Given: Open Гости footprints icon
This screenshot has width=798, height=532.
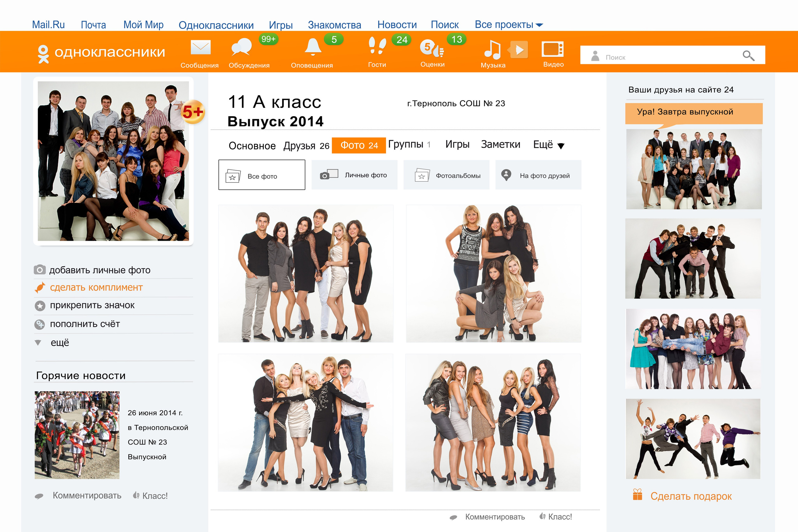Looking at the screenshot, I should (x=377, y=46).
